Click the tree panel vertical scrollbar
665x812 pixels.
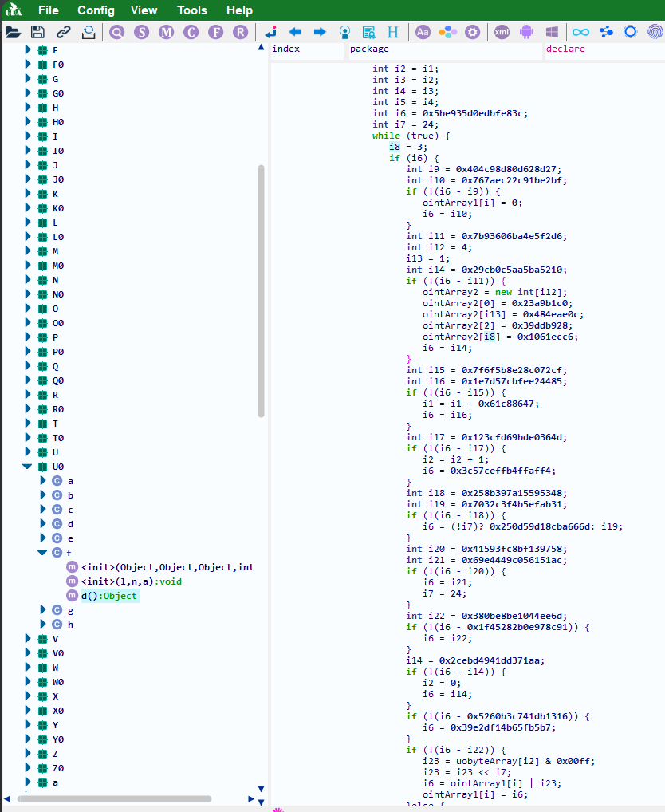pos(261,291)
